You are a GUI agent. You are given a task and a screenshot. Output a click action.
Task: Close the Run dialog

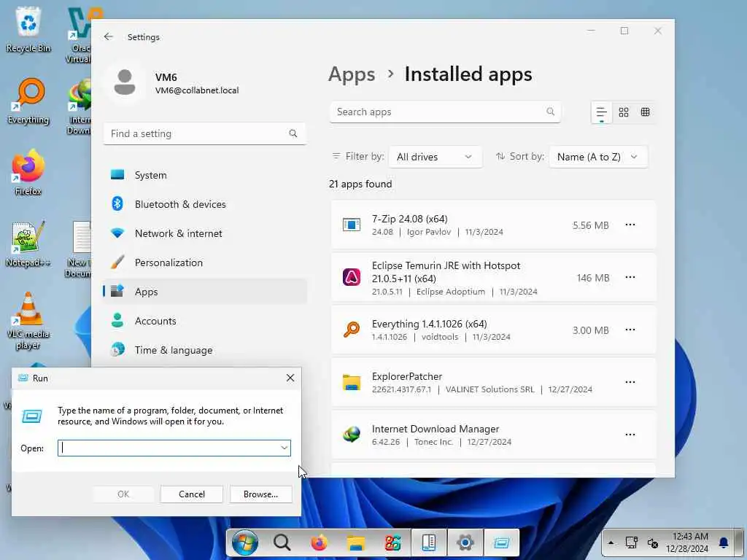coord(290,378)
